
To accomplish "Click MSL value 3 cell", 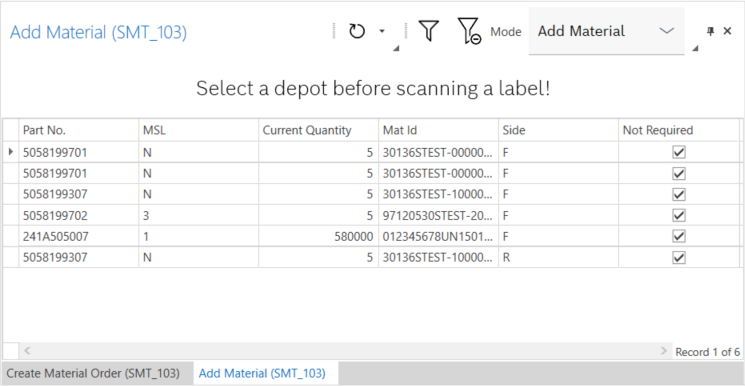I will 199,215.
